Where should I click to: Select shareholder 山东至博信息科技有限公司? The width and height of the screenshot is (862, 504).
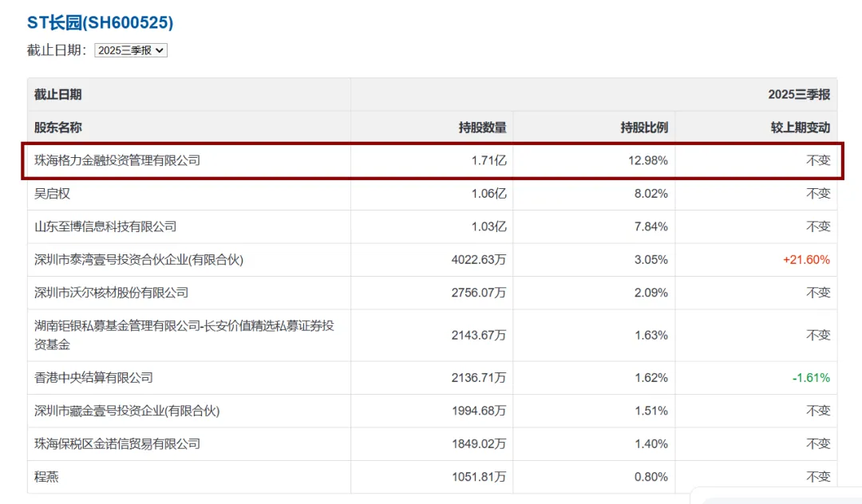click(105, 226)
